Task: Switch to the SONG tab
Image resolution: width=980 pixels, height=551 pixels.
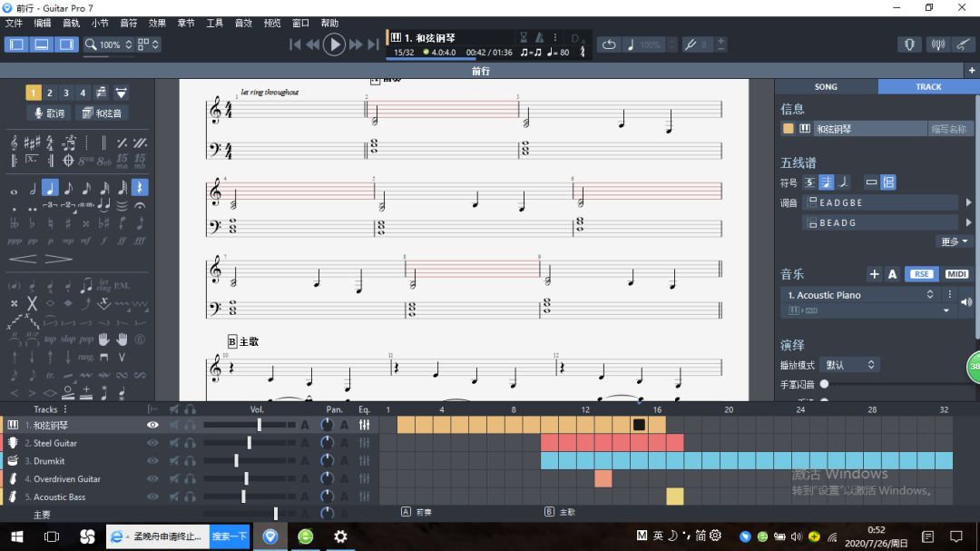Action: (826, 87)
